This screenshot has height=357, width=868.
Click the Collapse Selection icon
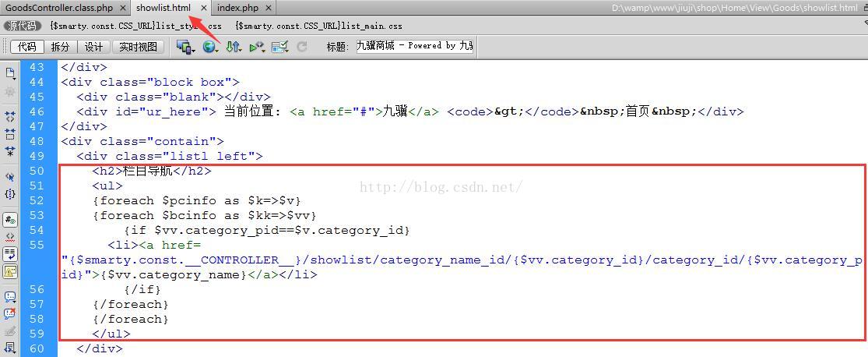(x=10, y=133)
